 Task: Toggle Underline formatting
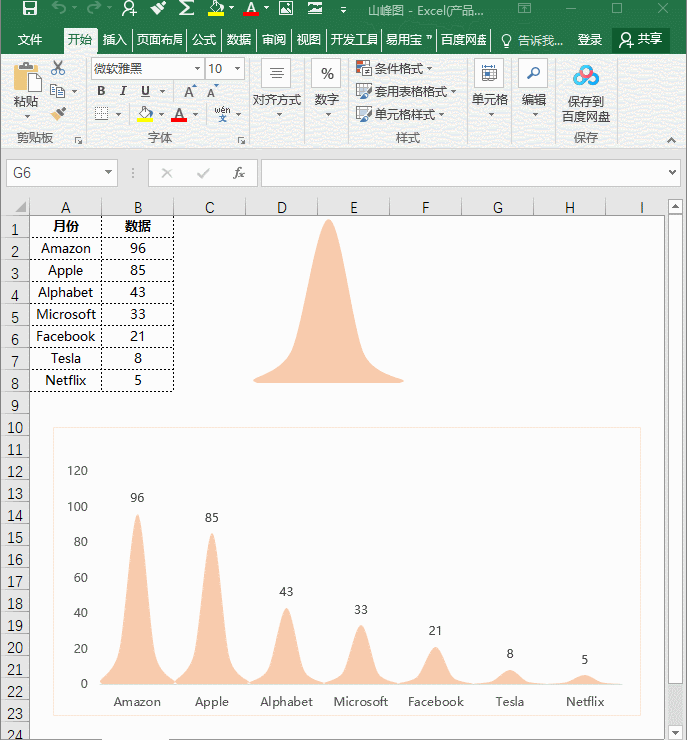click(x=145, y=91)
